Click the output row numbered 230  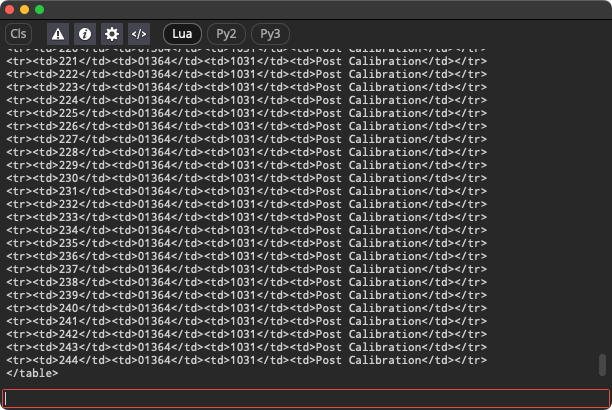pos(247,178)
